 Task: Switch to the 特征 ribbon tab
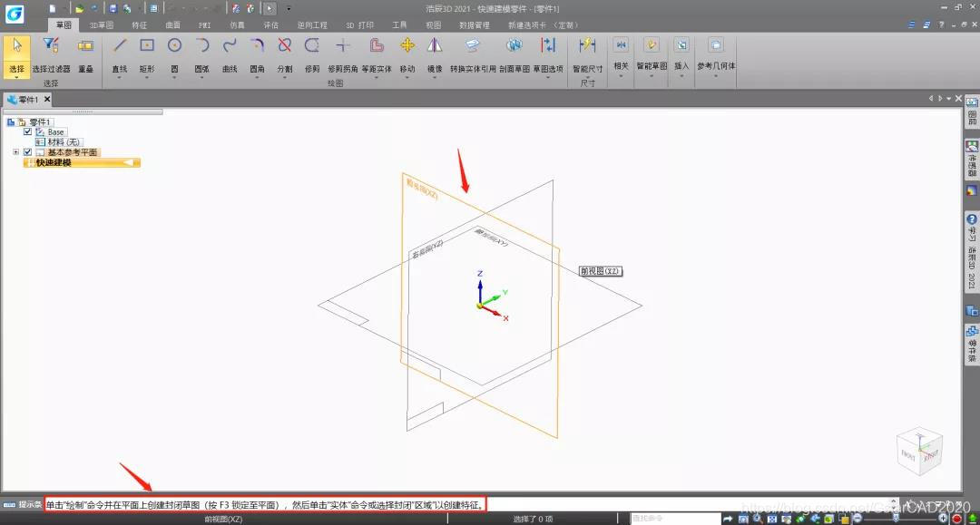coord(140,25)
